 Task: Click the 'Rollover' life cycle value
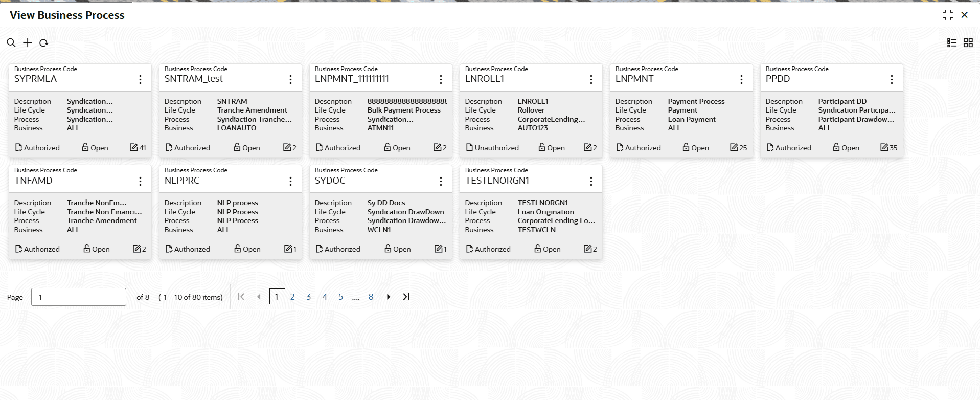point(531,110)
